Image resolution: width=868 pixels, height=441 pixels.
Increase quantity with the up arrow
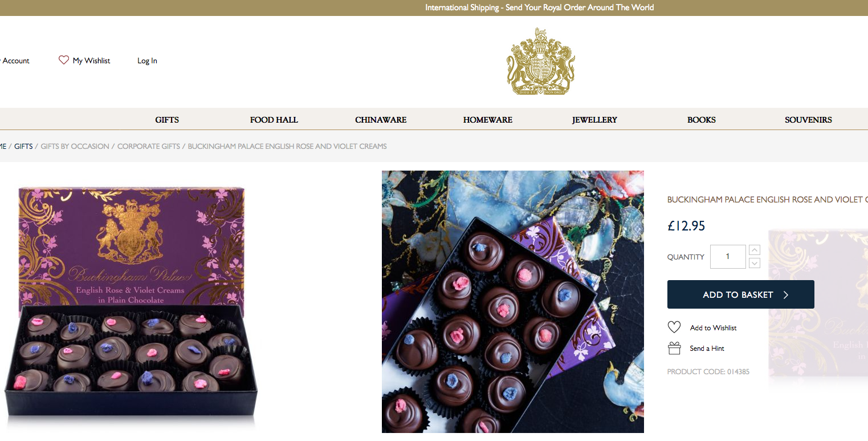click(x=755, y=250)
